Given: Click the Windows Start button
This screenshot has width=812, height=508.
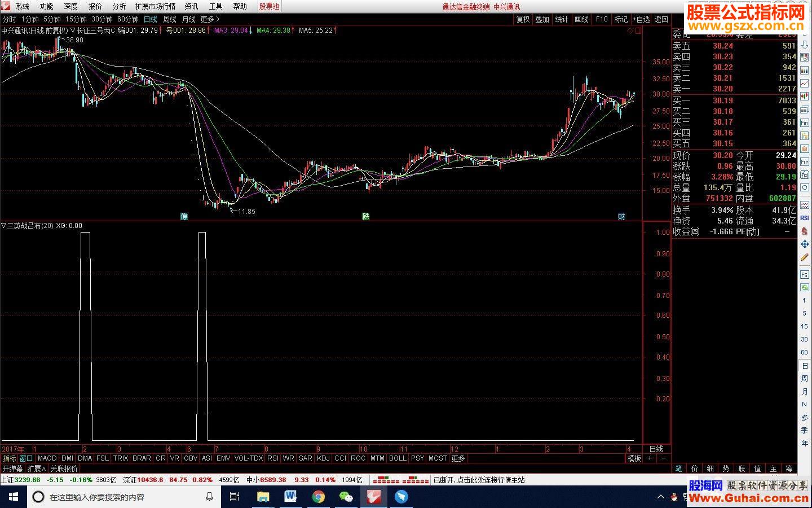Looking at the screenshot, I should pyautogui.click(x=14, y=497).
